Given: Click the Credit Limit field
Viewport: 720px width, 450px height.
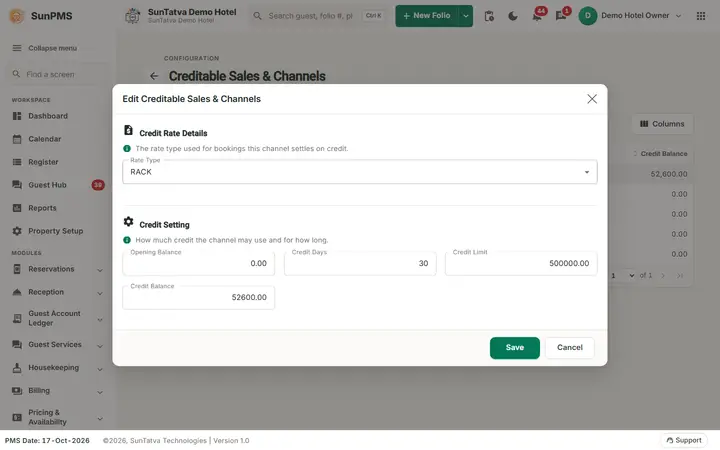Looking at the screenshot, I should tap(521, 264).
